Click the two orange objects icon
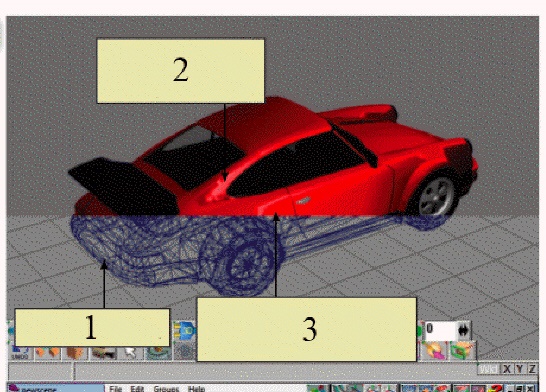The width and height of the screenshot is (546, 392). [x=47, y=353]
